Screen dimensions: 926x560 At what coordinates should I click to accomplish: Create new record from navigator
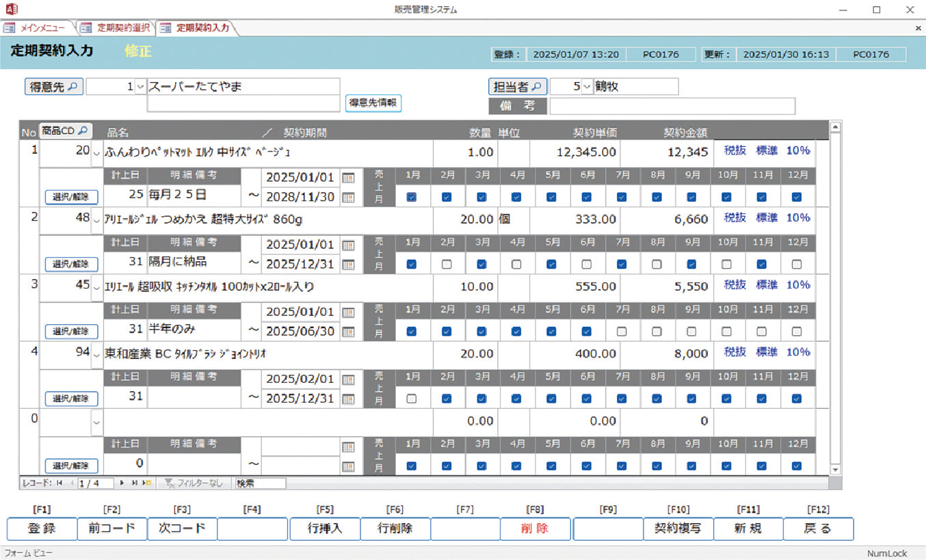pyautogui.click(x=146, y=483)
